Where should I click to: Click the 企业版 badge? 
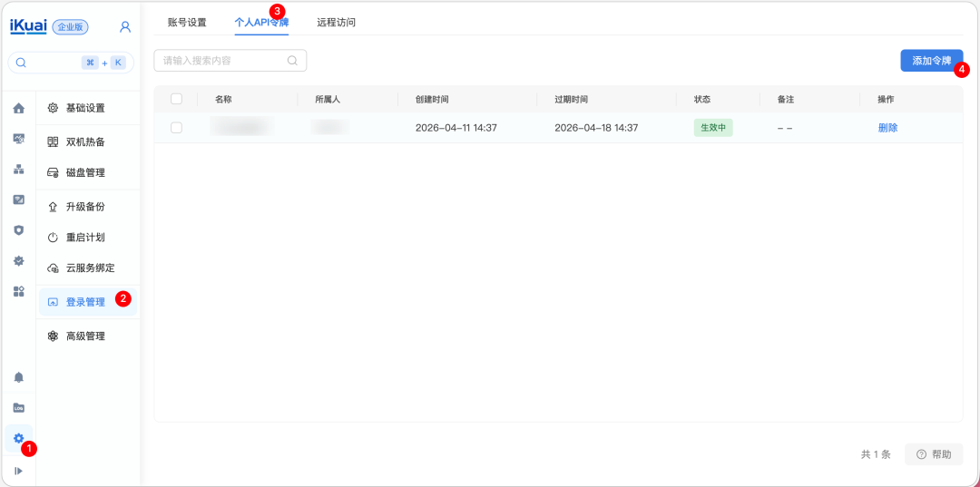(71, 27)
